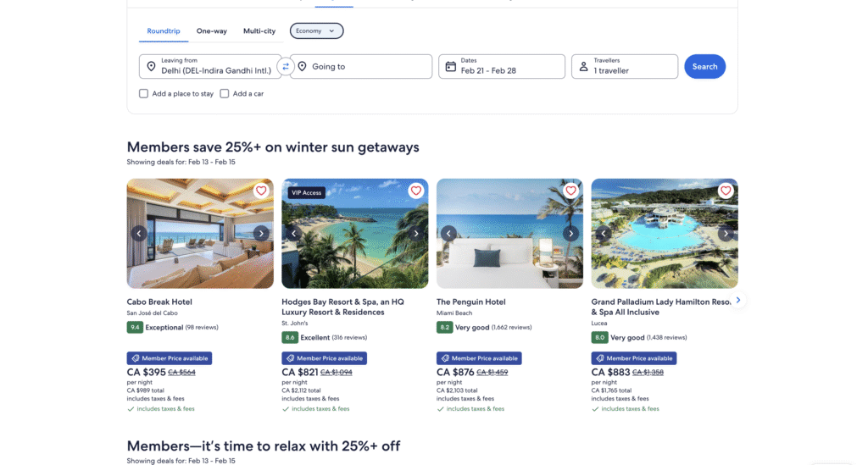Select the Multi-city tab
The height and width of the screenshot is (465, 868).
tap(259, 31)
